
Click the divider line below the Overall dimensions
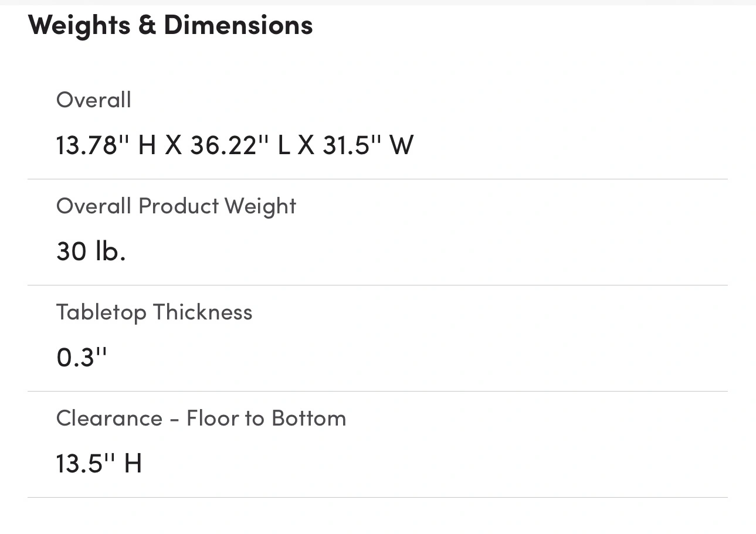(378, 179)
